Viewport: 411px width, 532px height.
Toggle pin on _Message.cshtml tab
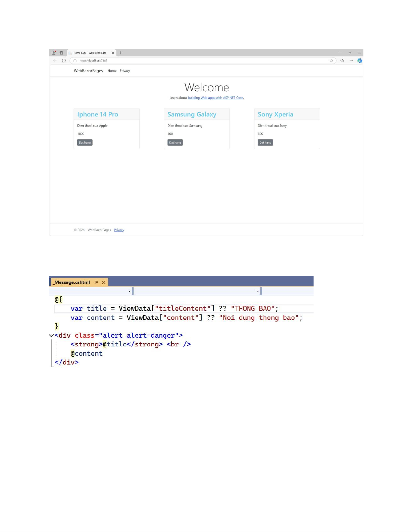point(96,282)
